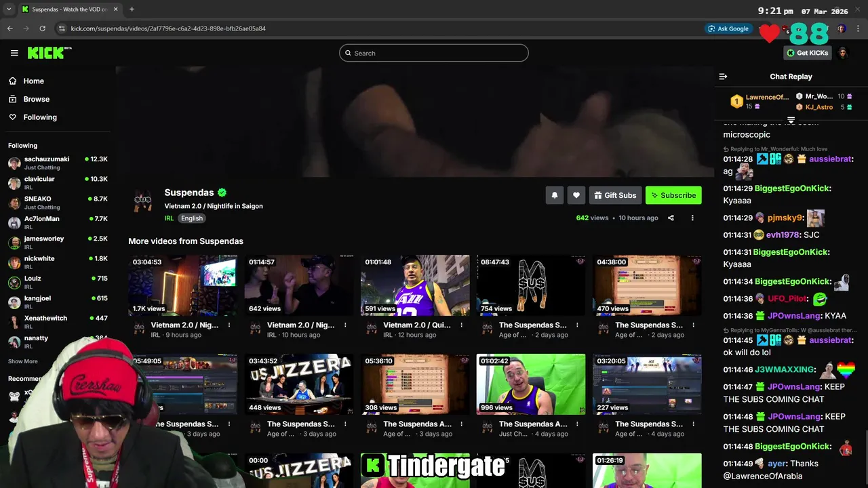The image size is (868, 488).
Task: Click UFO_Pilot username in chat
Action: point(787,299)
